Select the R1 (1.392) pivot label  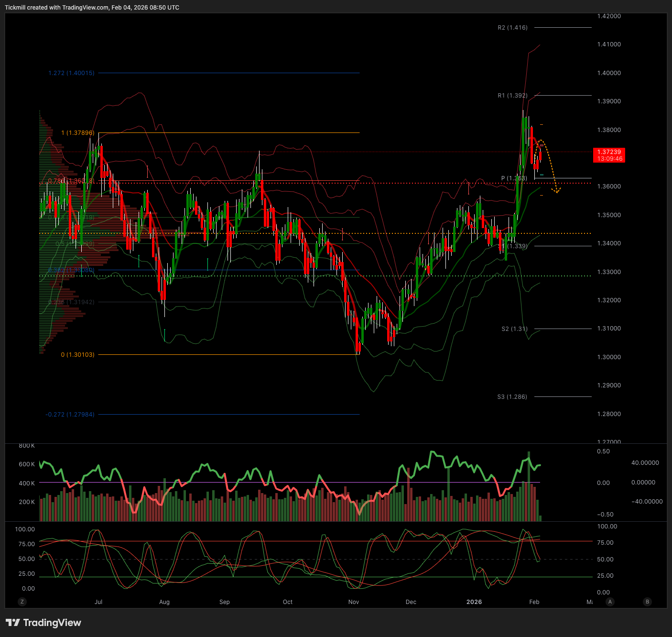(512, 96)
